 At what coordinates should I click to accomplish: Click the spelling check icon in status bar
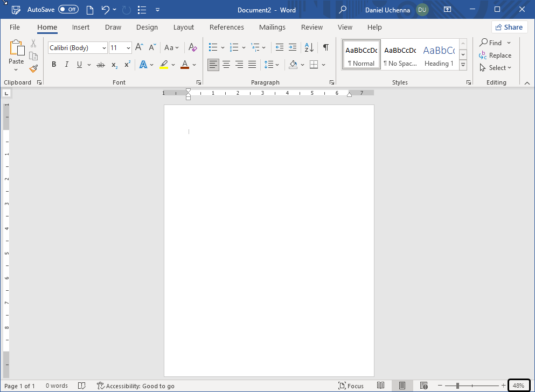[x=81, y=386]
